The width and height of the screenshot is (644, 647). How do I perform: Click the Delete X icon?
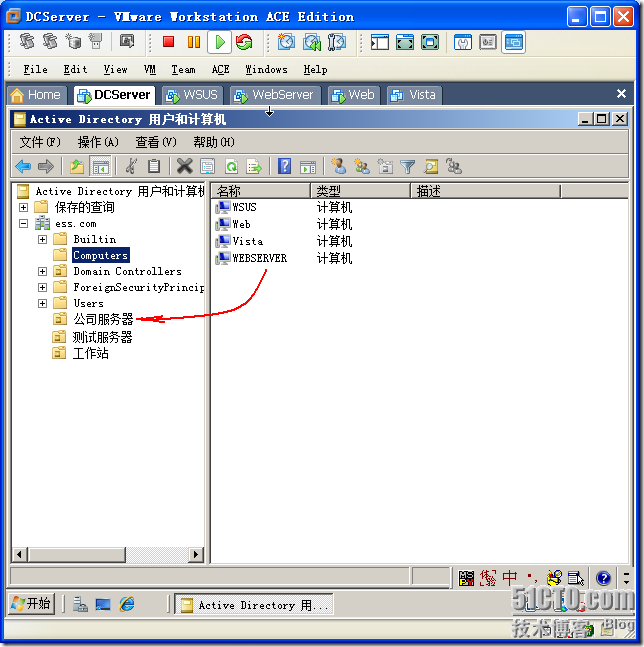pos(184,167)
